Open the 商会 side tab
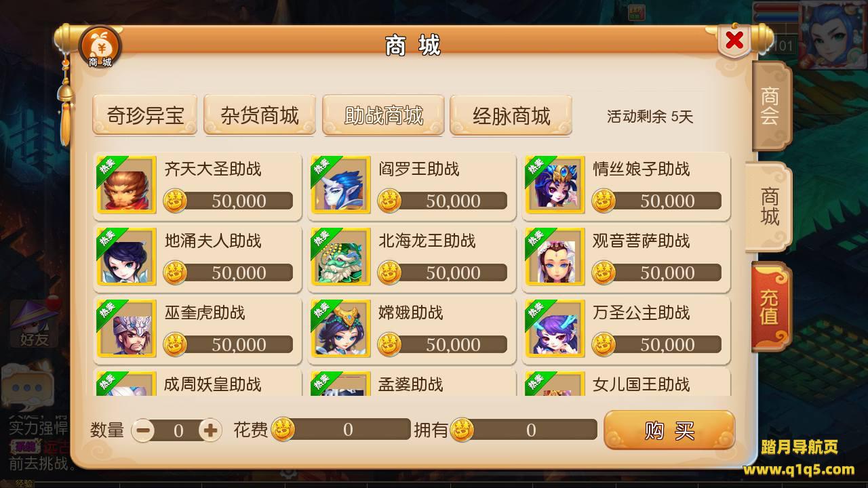The height and width of the screenshot is (488, 868). coord(771,106)
